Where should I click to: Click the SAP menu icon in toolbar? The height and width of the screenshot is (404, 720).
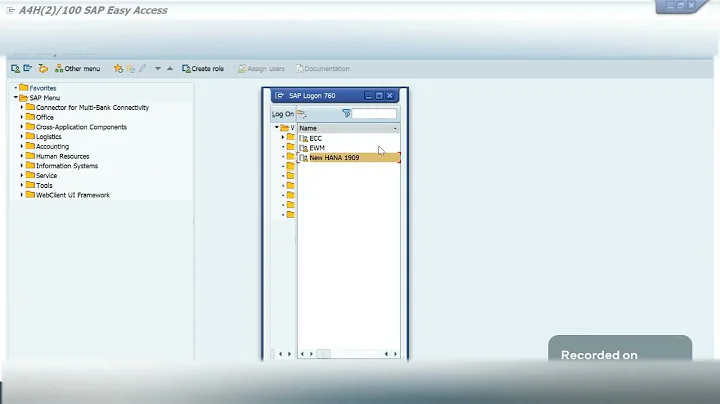(x=28, y=68)
